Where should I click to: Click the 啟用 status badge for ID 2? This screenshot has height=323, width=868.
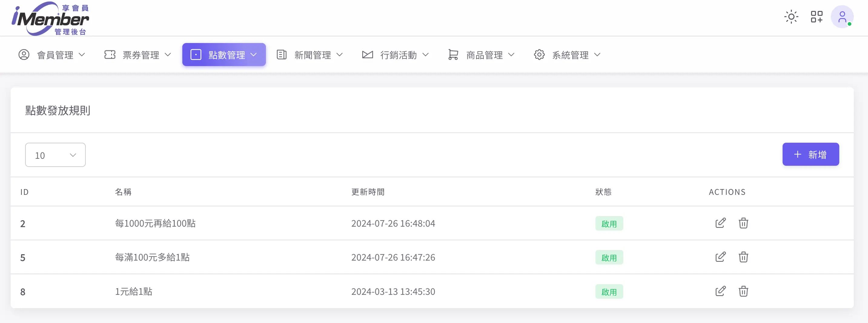pyautogui.click(x=609, y=224)
